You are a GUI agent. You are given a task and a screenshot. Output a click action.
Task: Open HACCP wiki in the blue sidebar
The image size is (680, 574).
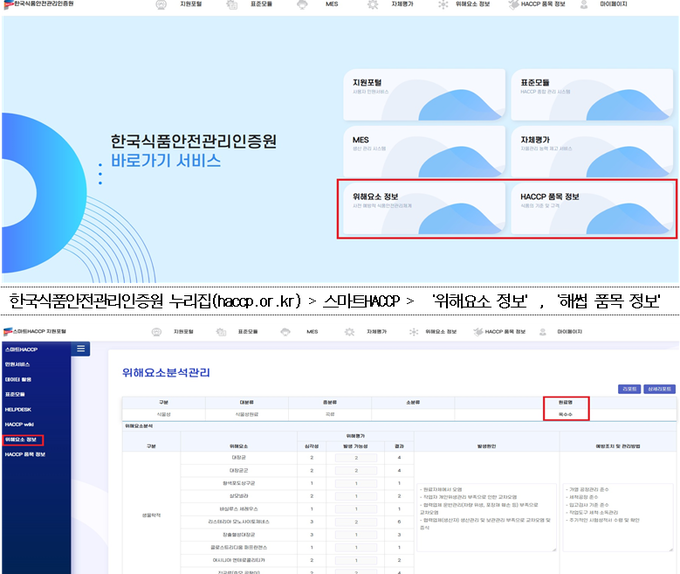click(x=19, y=424)
